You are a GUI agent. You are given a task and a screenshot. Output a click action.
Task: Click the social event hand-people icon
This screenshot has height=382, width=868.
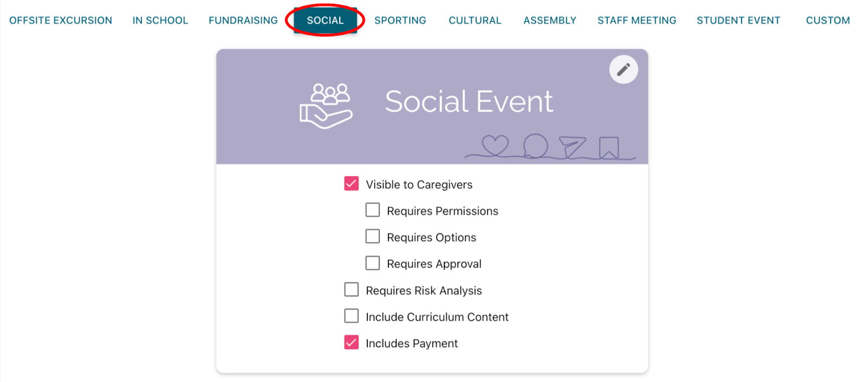326,106
